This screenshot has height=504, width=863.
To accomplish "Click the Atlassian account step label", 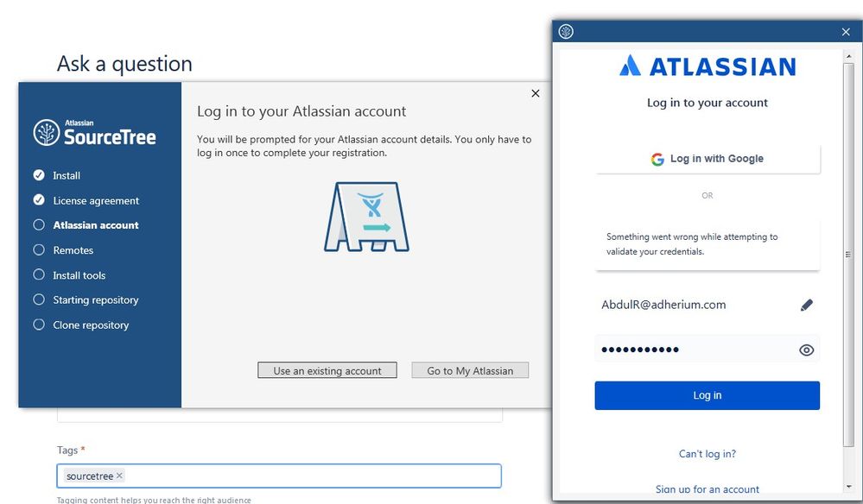I will tap(96, 224).
